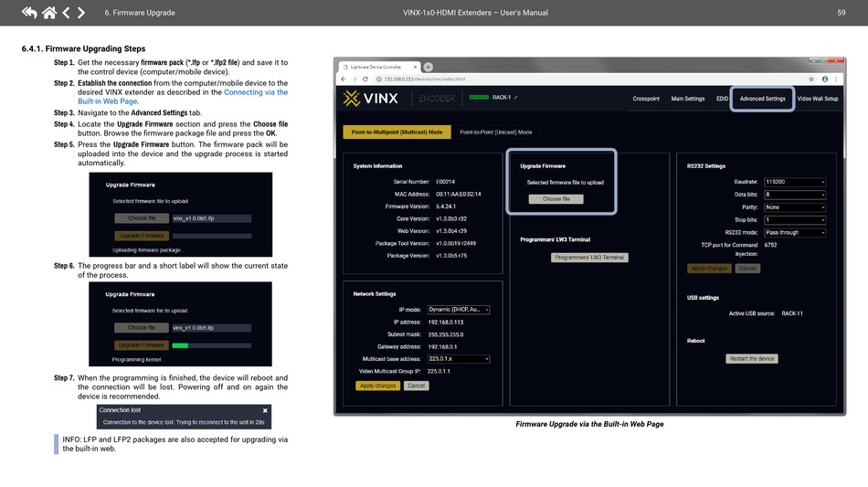Click empty progress bar in Step 5 image

(211, 236)
